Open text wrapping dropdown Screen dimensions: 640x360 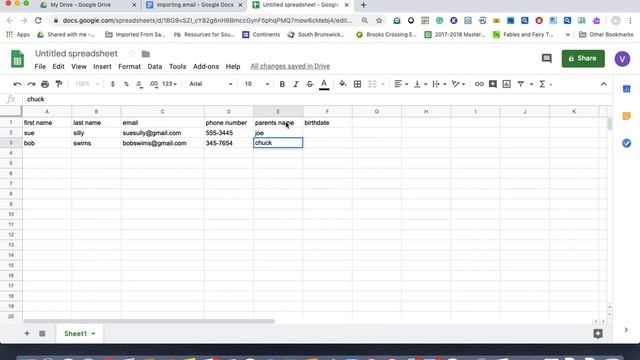[439, 84]
